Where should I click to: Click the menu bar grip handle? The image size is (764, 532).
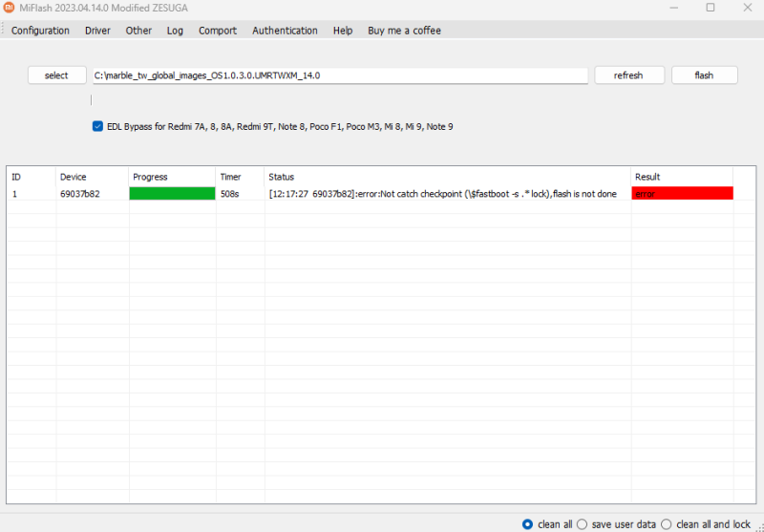point(3,29)
